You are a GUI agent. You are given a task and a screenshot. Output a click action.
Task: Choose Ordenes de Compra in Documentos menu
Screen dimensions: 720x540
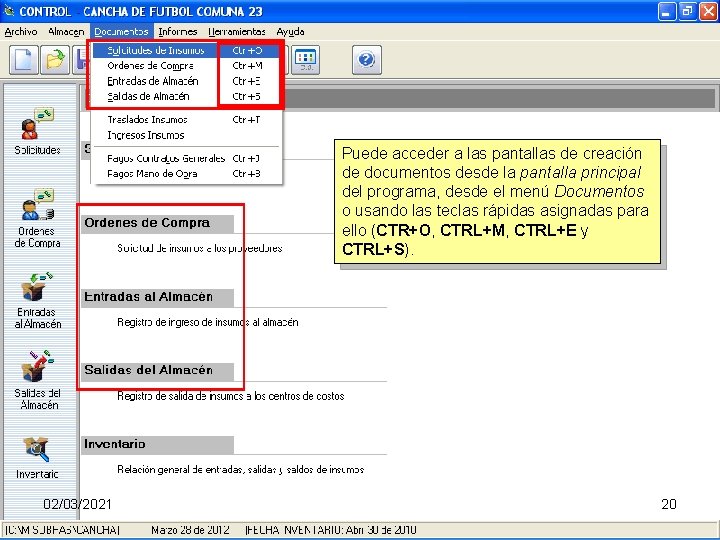(x=185, y=66)
